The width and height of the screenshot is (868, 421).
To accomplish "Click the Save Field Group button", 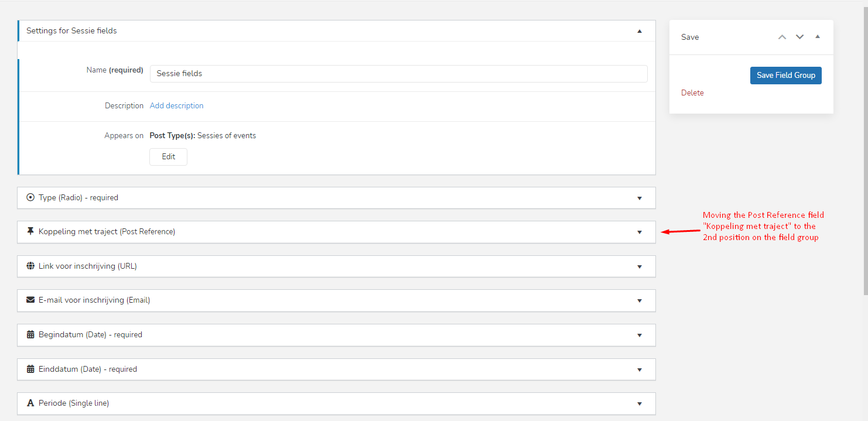I will (785, 76).
